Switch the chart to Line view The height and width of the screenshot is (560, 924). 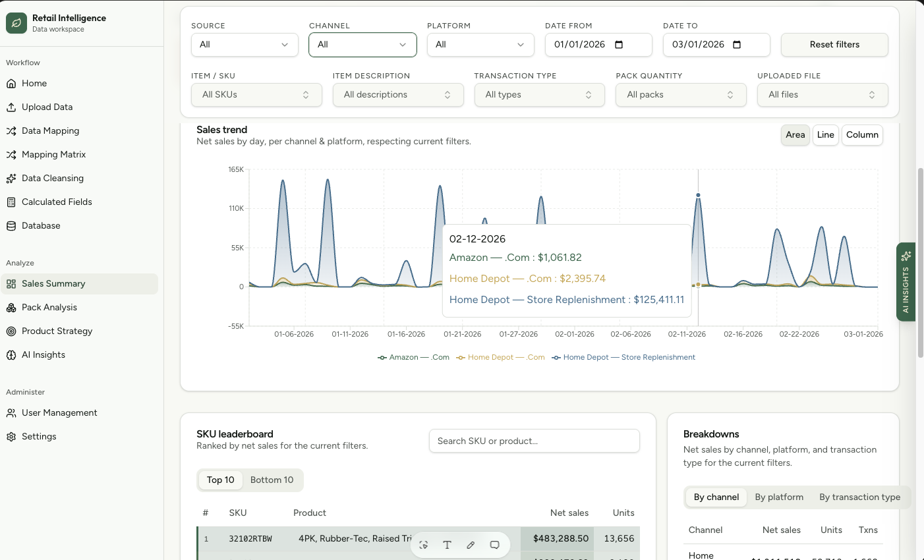pyautogui.click(x=826, y=135)
